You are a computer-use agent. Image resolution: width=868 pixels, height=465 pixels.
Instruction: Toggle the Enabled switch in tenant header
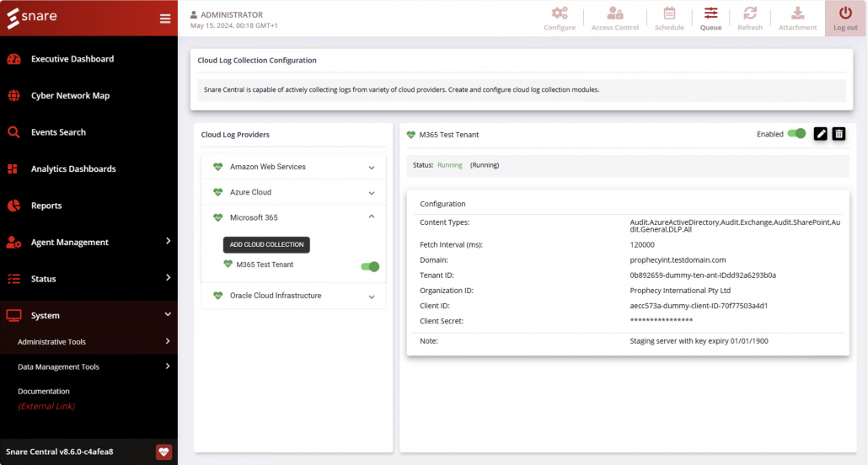coord(796,134)
